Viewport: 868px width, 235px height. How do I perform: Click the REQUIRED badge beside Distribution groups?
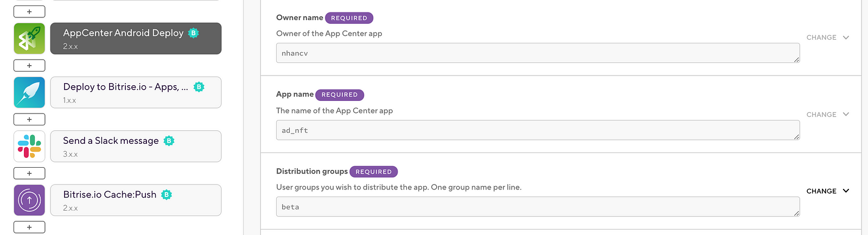pyautogui.click(x=374, y=172)
